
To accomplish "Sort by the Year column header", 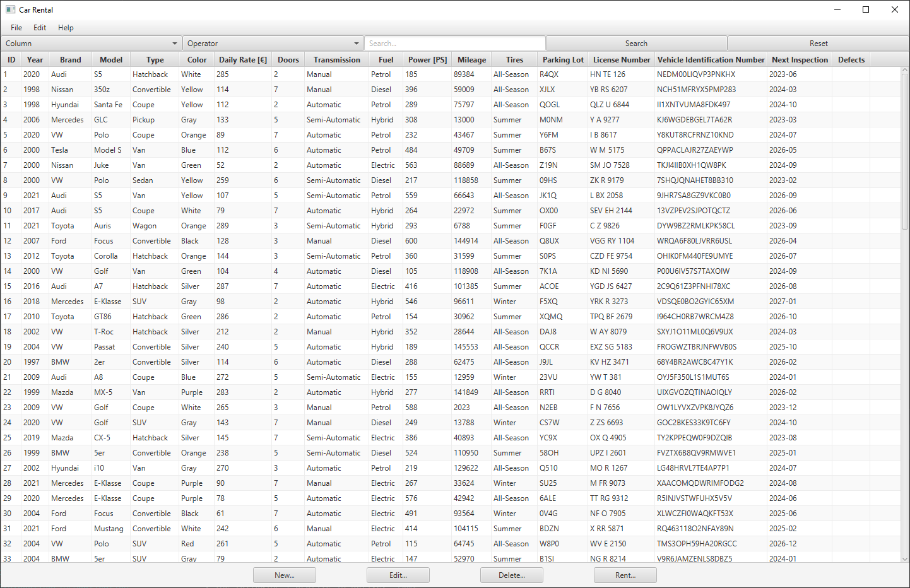I will [35, 60].
